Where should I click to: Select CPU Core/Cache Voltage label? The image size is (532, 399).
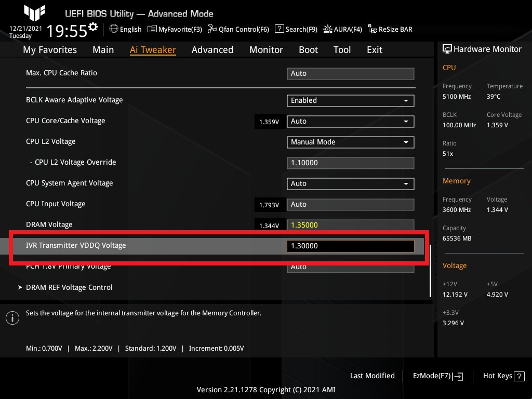pyautogui.click(x=65, y=121)
